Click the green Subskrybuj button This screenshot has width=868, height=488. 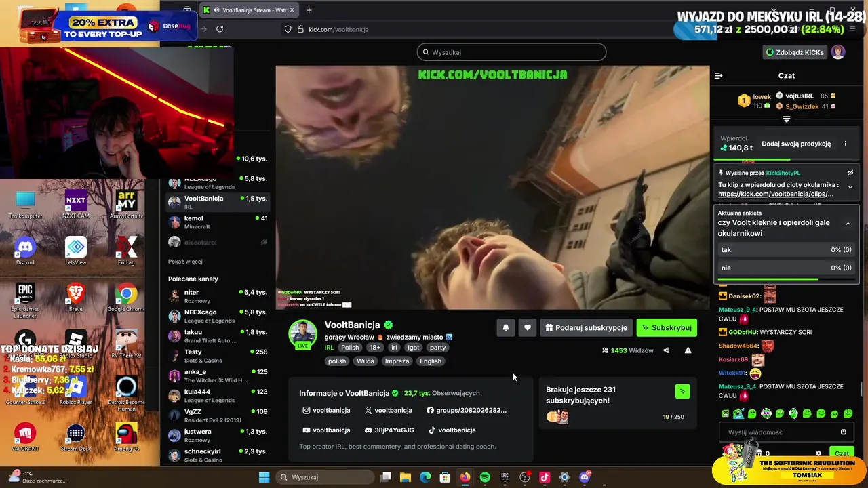(667, 327)
